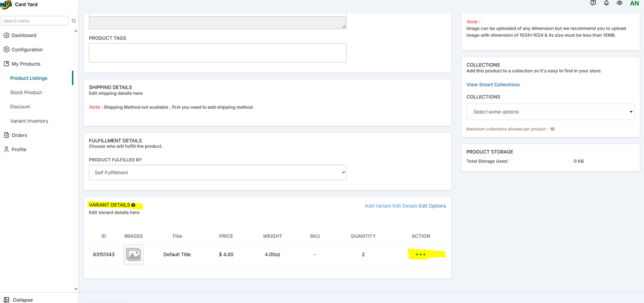
Task: Expand the Product Fulfilled By dropdown
Action: pyautogui.click(x=217, y=172)
